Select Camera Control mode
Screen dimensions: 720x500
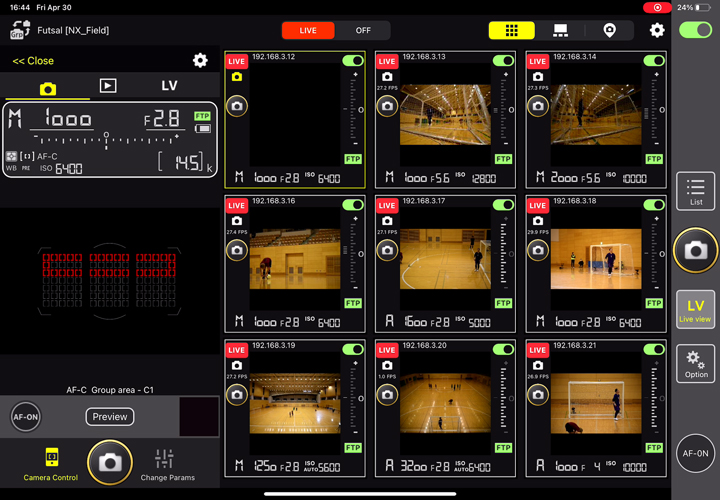pos(51,465)
